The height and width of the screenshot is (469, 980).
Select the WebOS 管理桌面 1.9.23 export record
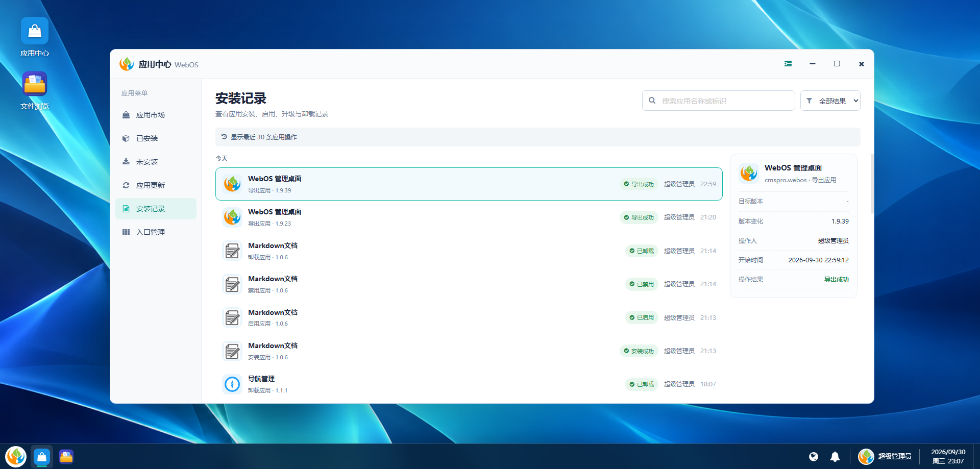click(469, 217)
